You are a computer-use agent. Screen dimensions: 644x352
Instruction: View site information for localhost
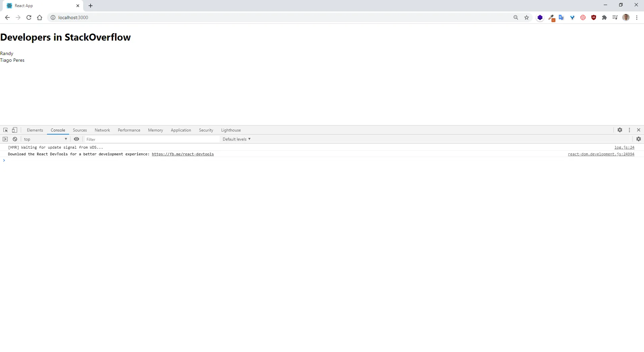(x=53, y=17)
